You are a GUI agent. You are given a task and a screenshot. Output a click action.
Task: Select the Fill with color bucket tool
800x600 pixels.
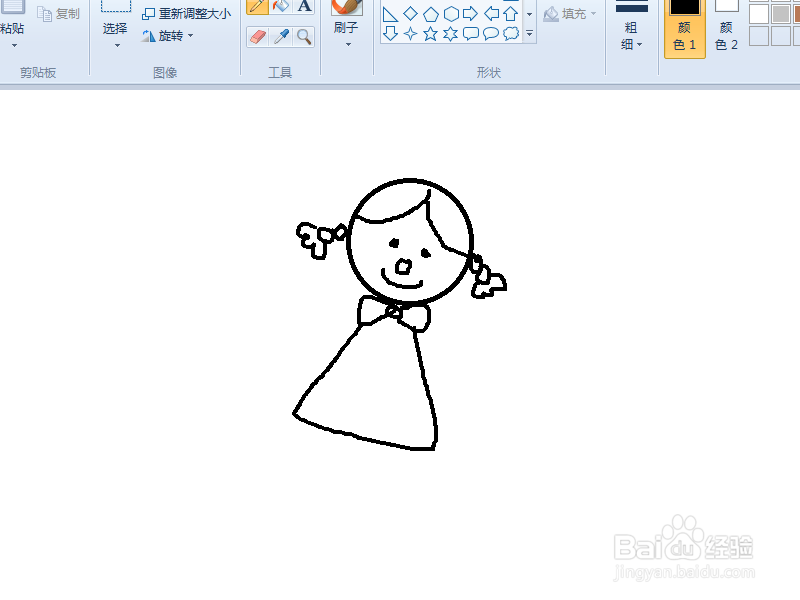[281, 6]
